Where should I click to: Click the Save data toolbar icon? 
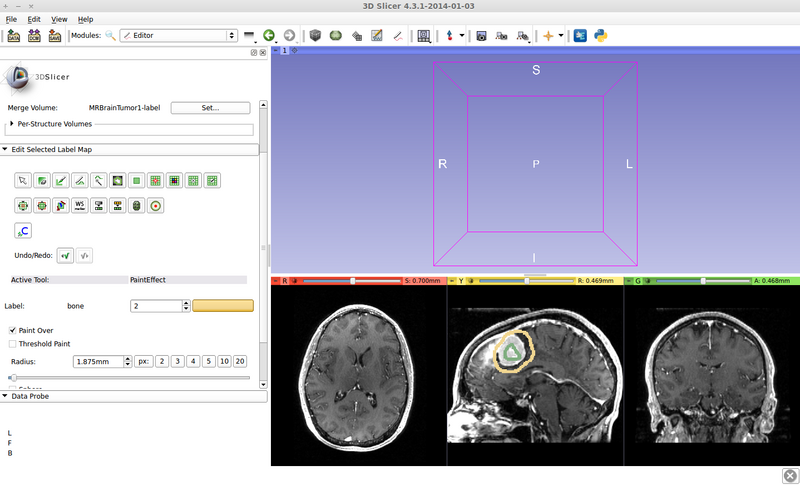click(54, 35)
